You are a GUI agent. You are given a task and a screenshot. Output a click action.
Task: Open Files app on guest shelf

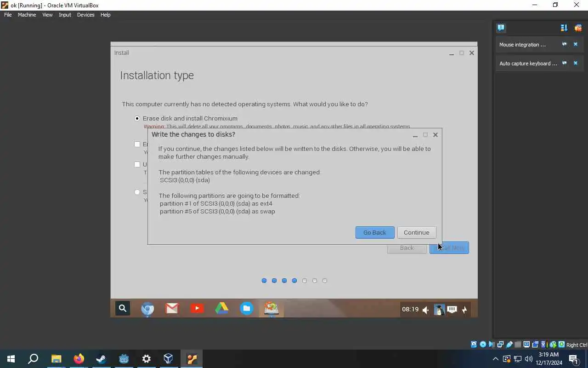point(247,309)
